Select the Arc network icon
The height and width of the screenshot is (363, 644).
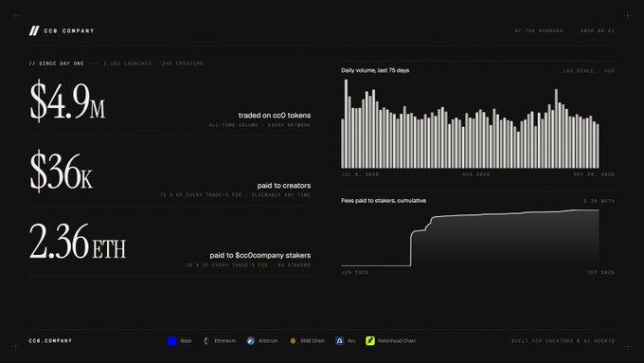[x=339, y=341]
